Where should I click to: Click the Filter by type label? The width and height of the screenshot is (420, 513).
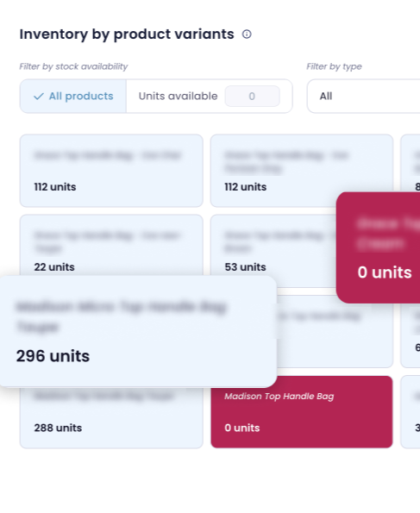334,66
